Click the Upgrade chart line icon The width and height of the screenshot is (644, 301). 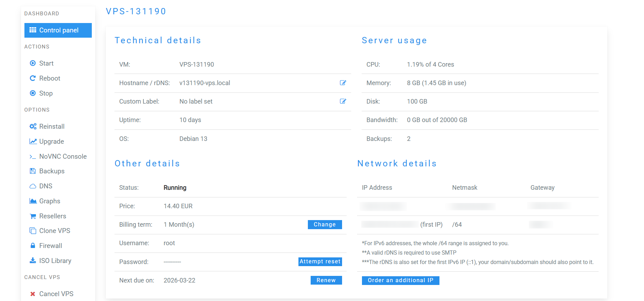pyautogui.click(x=33, y=141)
